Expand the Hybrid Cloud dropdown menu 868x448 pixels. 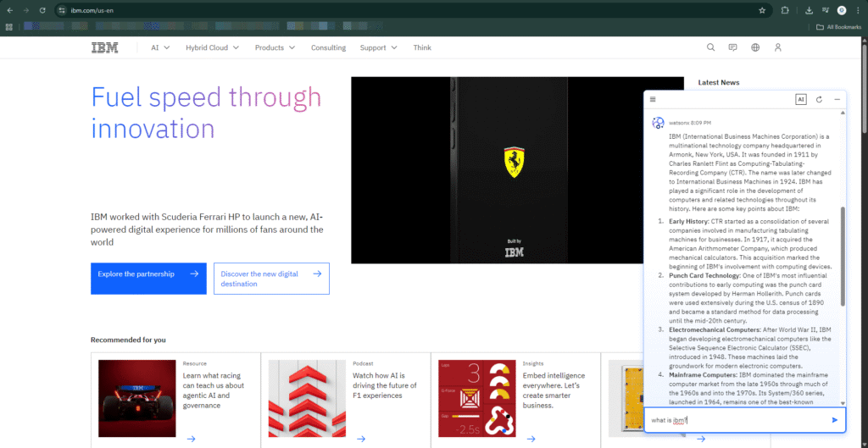(x=212, y=47)
